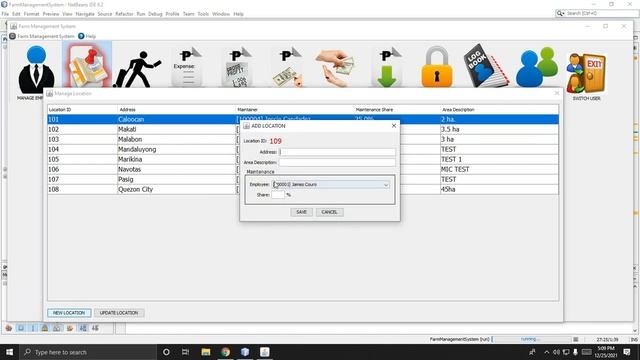Click the Area Description column header

point(499,110)
